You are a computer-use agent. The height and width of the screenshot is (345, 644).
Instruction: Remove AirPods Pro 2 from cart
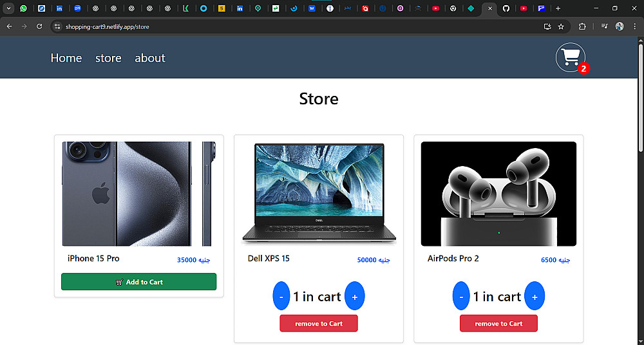pyautogui.click(x=498, y=323)
